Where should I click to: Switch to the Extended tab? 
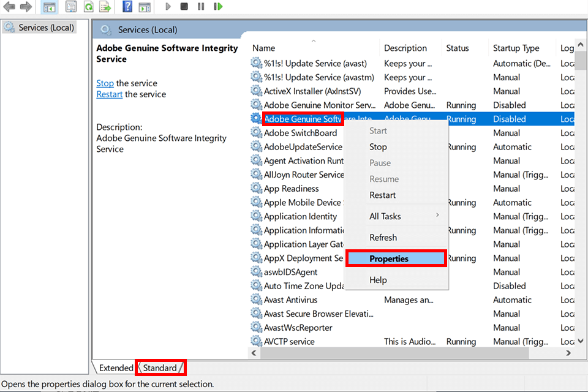[x=116, y=368]
